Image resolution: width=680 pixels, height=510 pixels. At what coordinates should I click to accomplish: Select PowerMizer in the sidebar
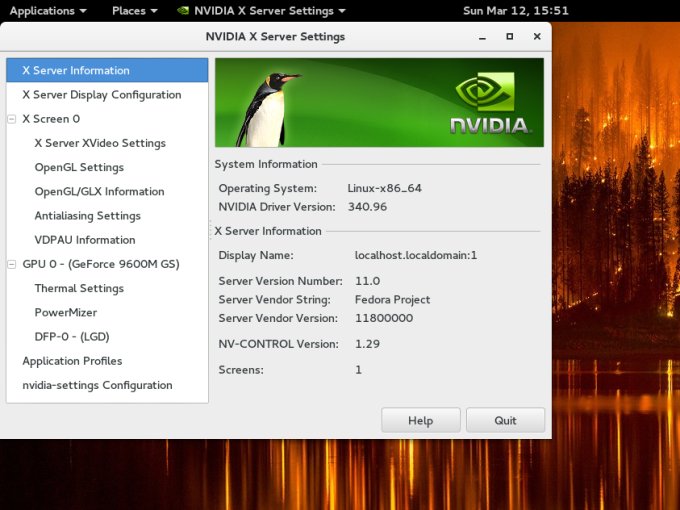(x=65, y=313)
